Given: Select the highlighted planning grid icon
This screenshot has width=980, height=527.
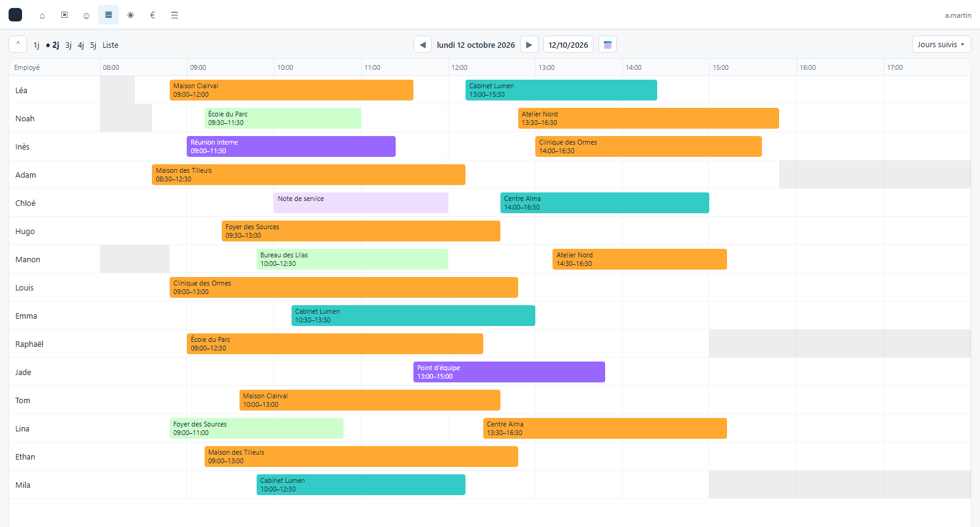Looking at the screenshot, I should coord(108,15).
